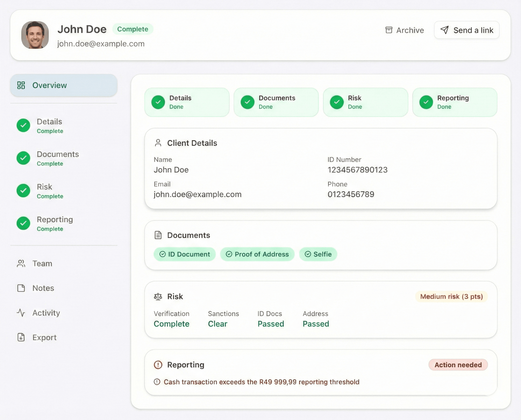
Task: Click the Medium risk (3 pts) badge
Action: coord(451,296)
